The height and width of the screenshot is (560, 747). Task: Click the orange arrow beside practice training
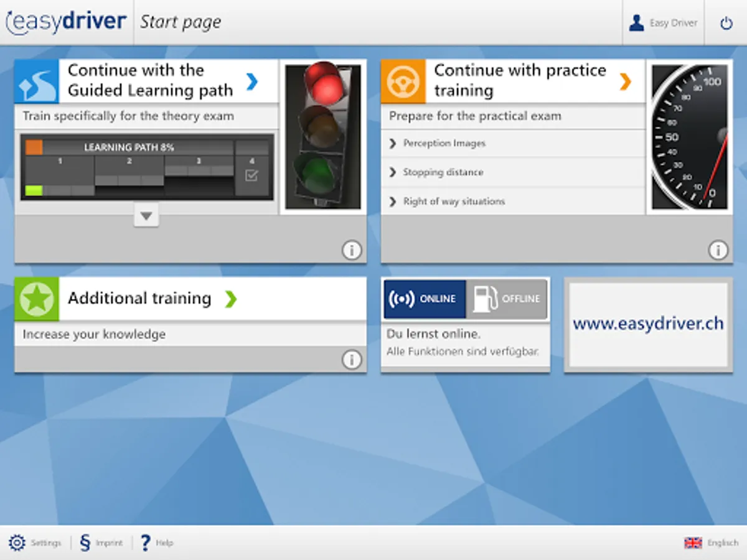[x=626, y=81]
